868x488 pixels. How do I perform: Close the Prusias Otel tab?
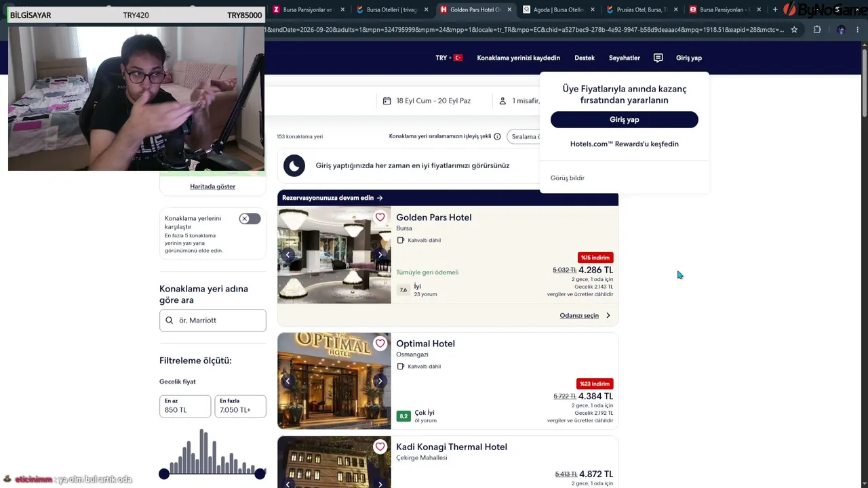(675, 9)
